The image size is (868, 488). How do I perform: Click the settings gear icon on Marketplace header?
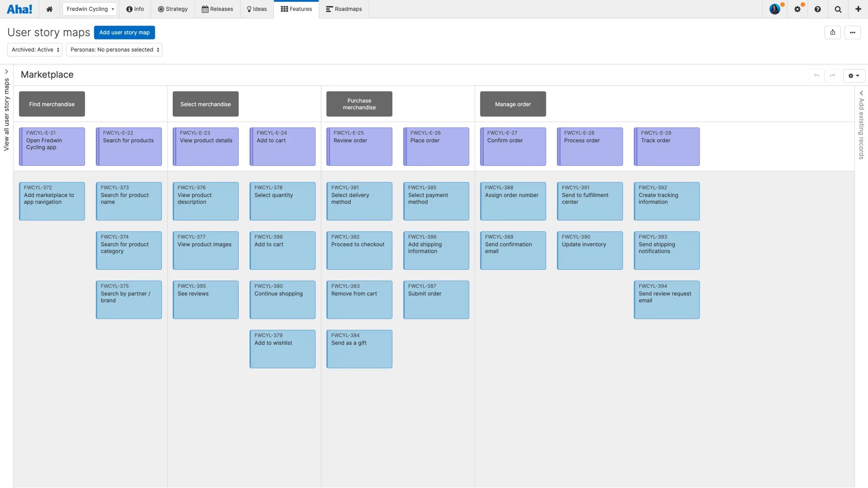pos(852,75)
